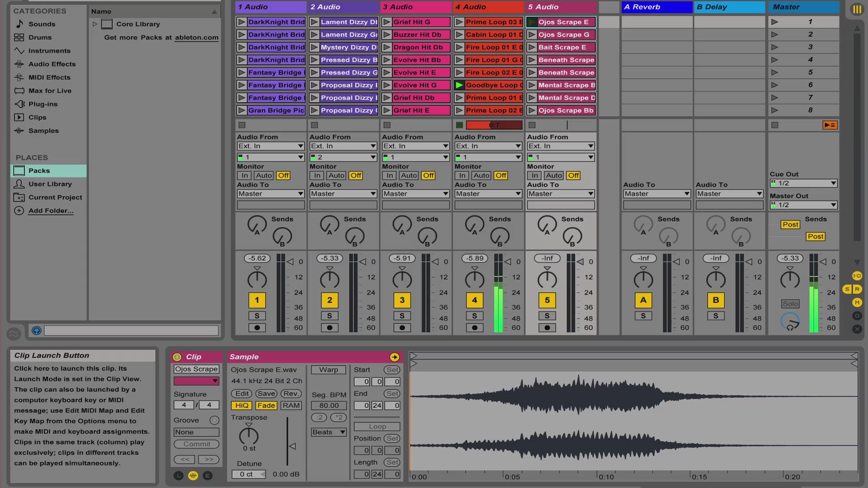
Task: Open A Reverb Audio To dropdown
Action: click(x=657, y=194)
